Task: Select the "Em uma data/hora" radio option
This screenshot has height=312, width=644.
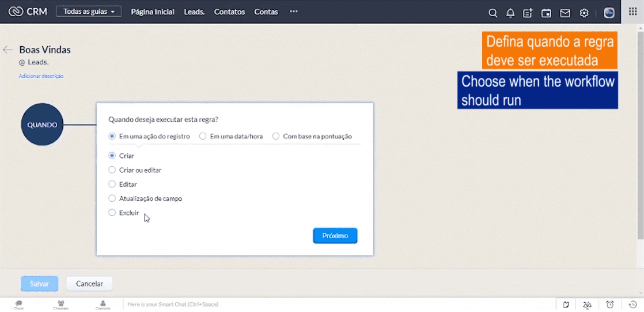Action: click(x=203, y=137)
